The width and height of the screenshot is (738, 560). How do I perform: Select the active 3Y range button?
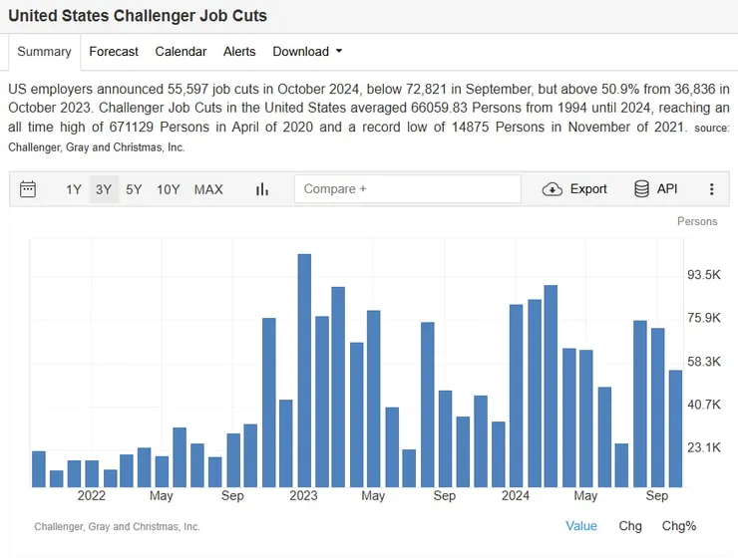pyautogui.click(x=104, y=189)
